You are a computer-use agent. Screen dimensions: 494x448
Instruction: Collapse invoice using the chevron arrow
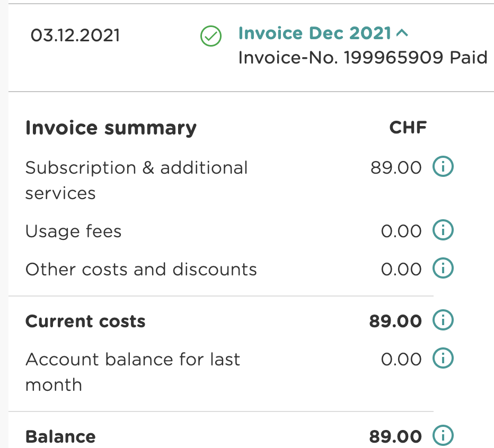pyautogui.click(x=402, y=33)
